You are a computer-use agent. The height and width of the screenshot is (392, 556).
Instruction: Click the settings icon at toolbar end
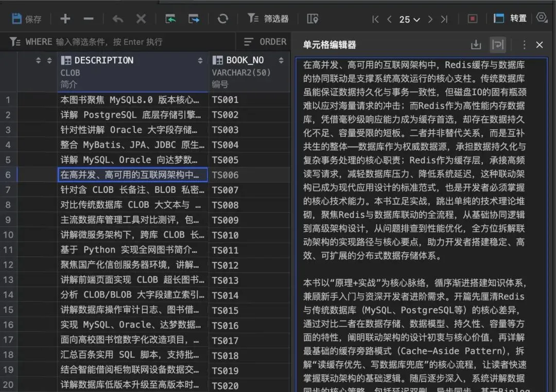point(542,17)
